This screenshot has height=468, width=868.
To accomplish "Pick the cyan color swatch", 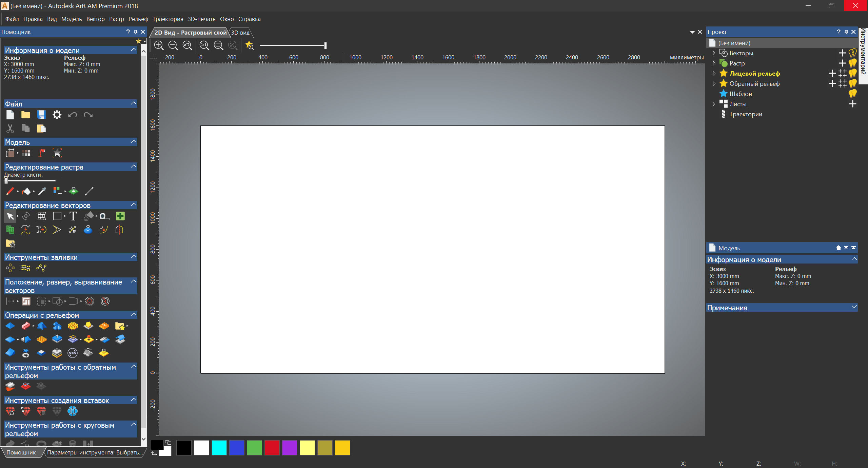I will point(219,448).
